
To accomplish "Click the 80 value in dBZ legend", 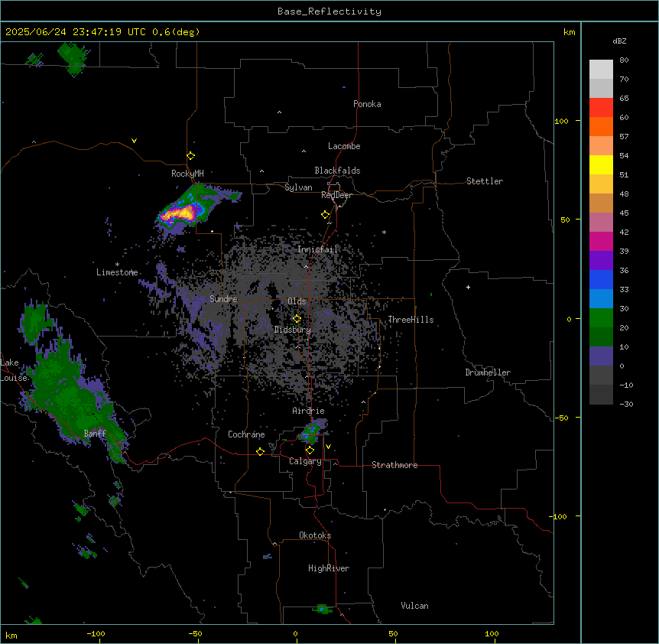I will point(624,60).
